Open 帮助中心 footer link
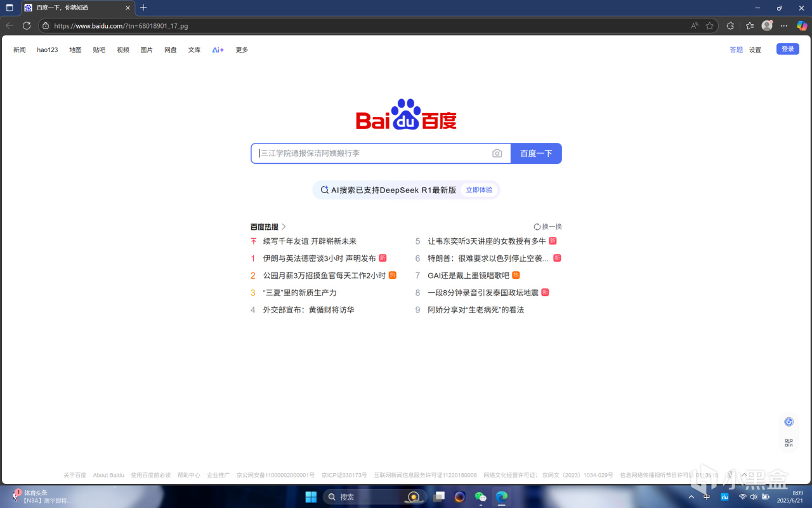This screenshot has height=508, width=812. 189,475
